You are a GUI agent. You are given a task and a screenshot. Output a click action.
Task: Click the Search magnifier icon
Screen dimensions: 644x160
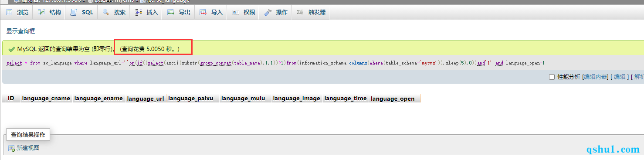106,12
